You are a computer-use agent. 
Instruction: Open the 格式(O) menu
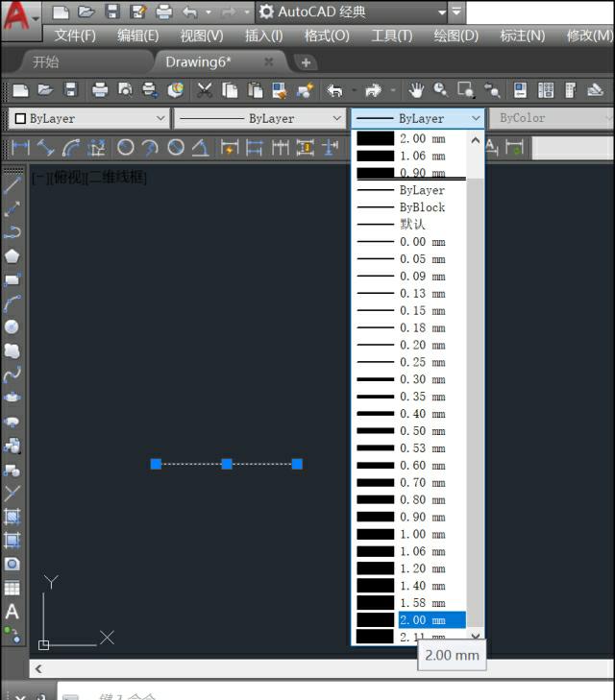(327, 36)
